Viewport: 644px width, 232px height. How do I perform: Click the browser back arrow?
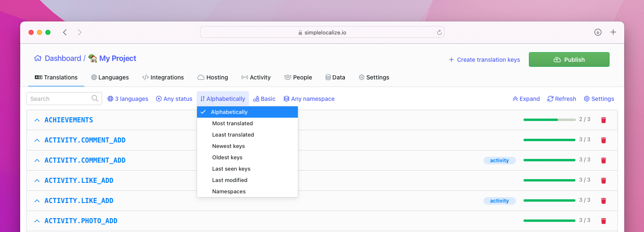(x=65, y=32)
